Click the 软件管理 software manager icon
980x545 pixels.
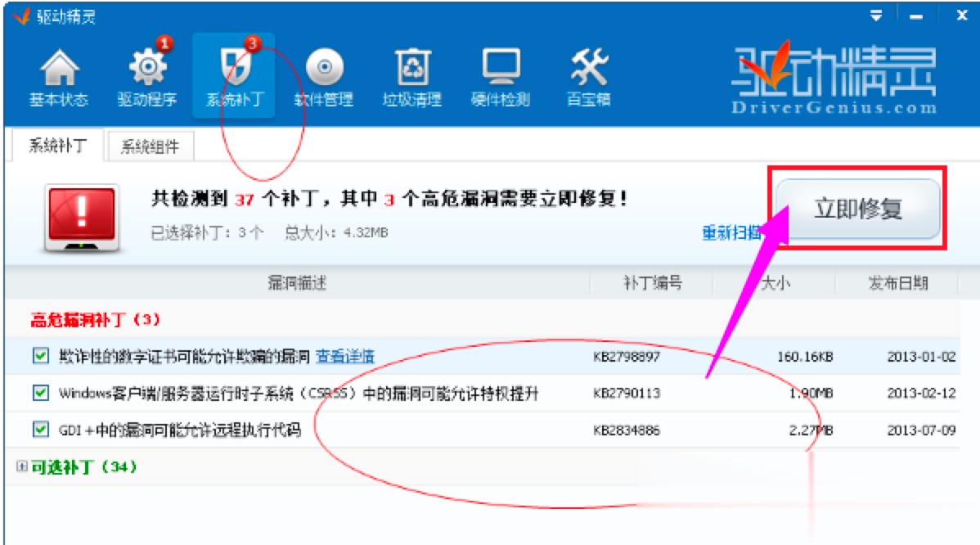point(326,74)
